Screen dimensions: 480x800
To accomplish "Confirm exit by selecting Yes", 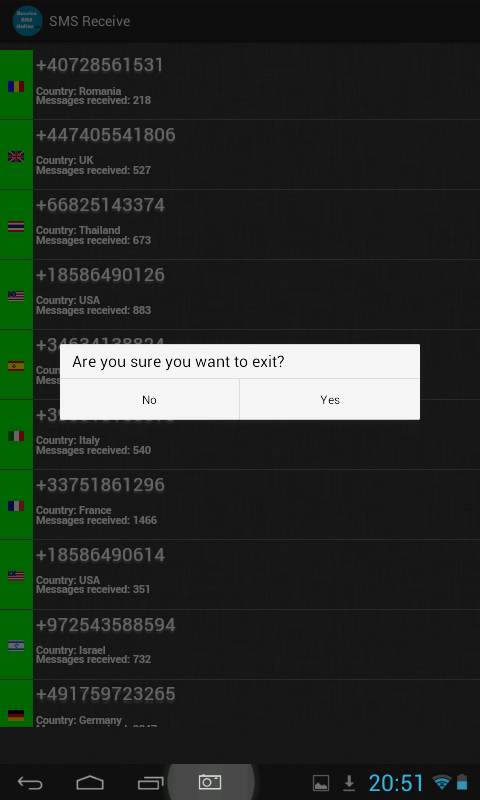I will tap(330, 399).
